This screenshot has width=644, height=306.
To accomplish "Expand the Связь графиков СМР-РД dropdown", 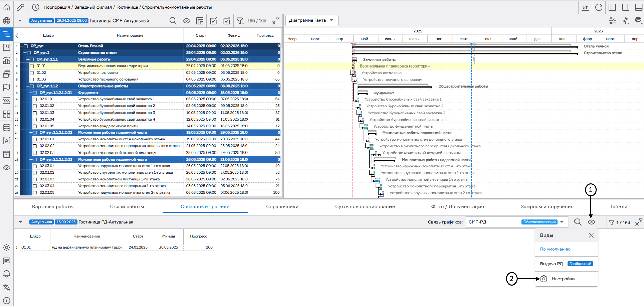I will tap(562, 222).
